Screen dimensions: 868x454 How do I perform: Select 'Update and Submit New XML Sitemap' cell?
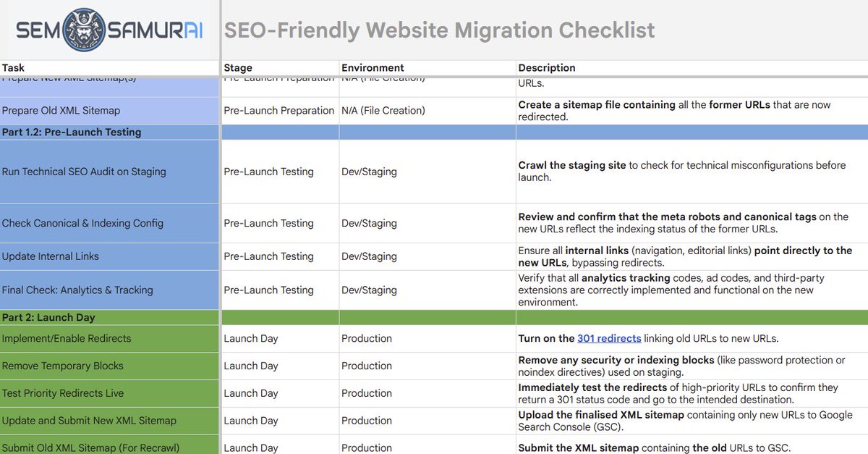coord(110,421)
